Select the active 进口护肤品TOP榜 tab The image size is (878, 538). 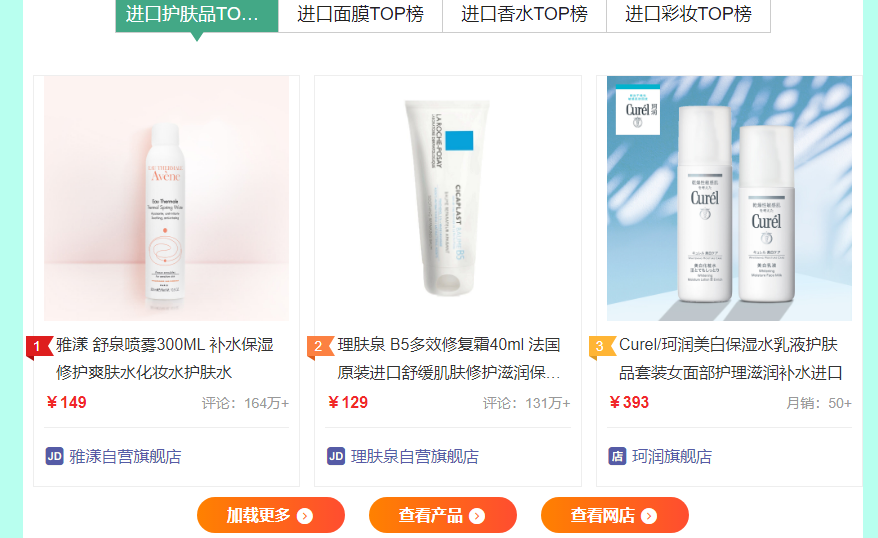197,15
